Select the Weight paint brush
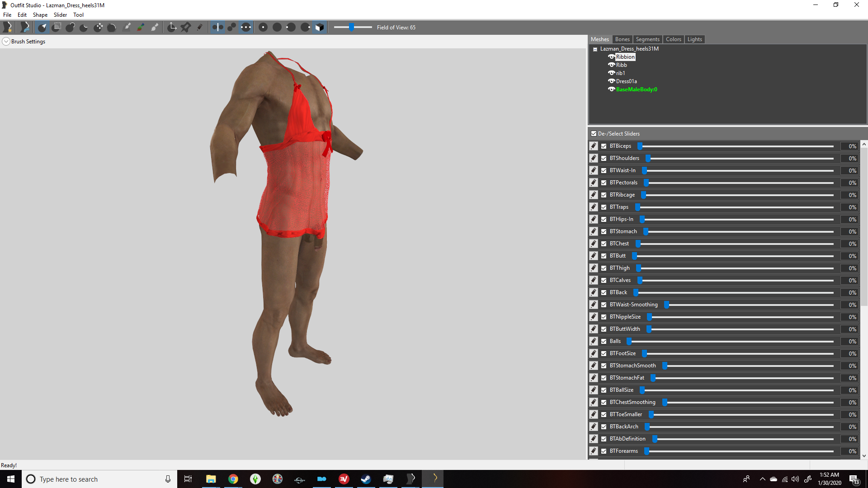Image resolution: width=868 pixels, height=488 pixels. click(127, 28)
